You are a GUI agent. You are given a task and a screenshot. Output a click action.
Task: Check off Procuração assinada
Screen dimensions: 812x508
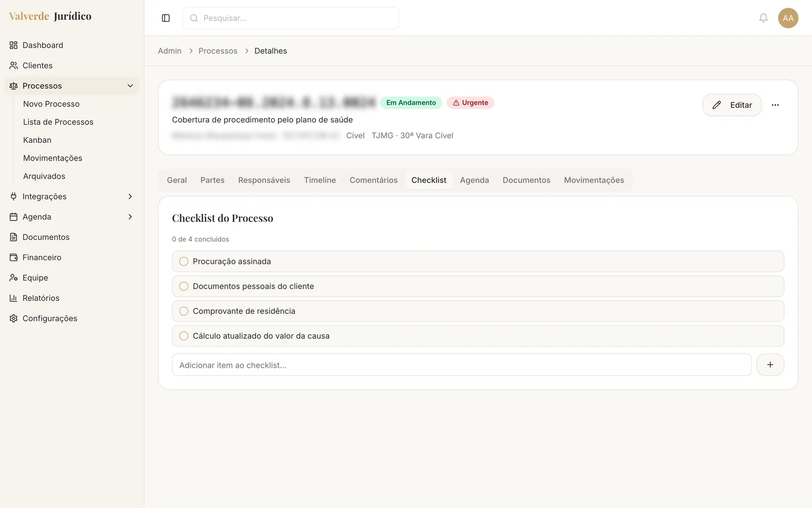(x=184, y=261)
